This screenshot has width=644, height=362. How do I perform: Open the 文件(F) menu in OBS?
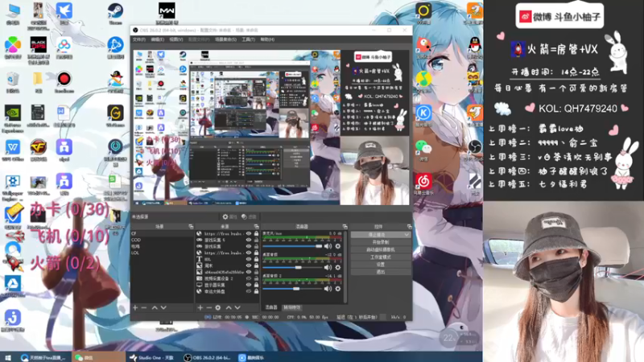pos(138,39)
